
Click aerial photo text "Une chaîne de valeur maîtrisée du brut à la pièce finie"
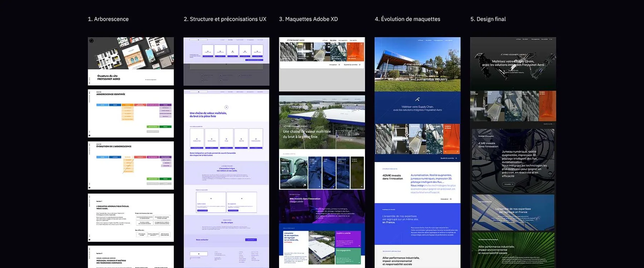(x=307, y=134)
